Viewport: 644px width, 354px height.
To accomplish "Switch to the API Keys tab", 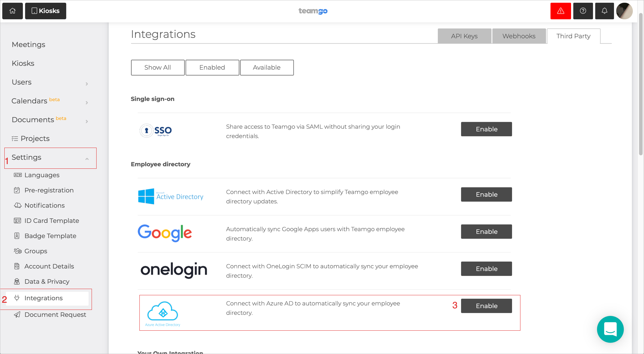I will (464, 36).
